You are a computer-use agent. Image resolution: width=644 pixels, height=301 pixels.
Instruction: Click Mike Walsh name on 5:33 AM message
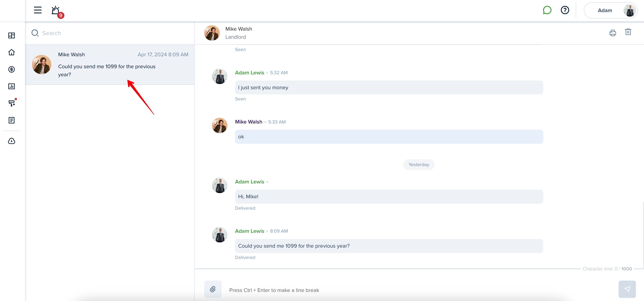pyautogui.click(x=249, y=122)
